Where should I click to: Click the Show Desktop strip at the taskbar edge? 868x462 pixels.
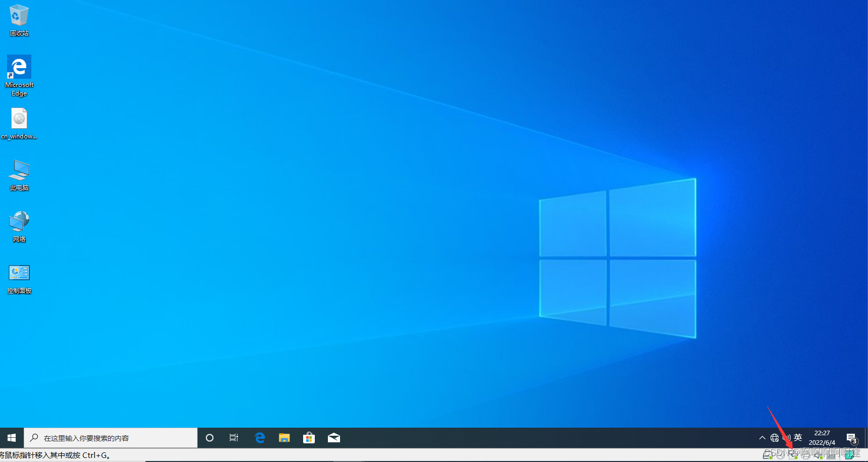[866, 438]
